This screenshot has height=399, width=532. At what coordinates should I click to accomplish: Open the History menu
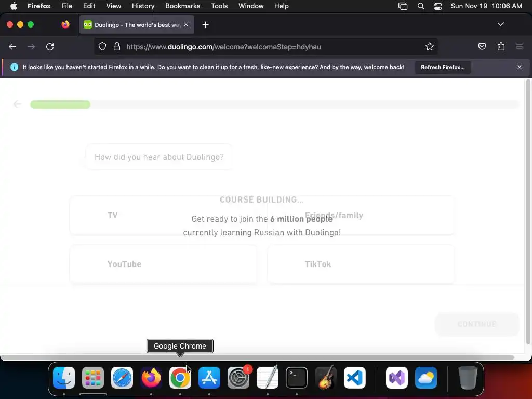(143, 6)
